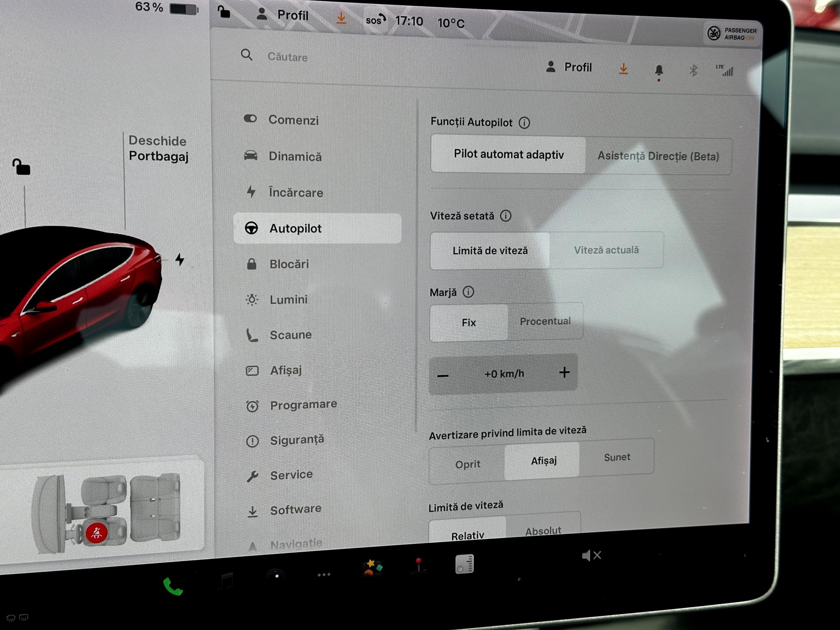The height and width of the screenshot is (630, 840).
Task: Tap the status bar download arrow
Action: click(341, 18)
